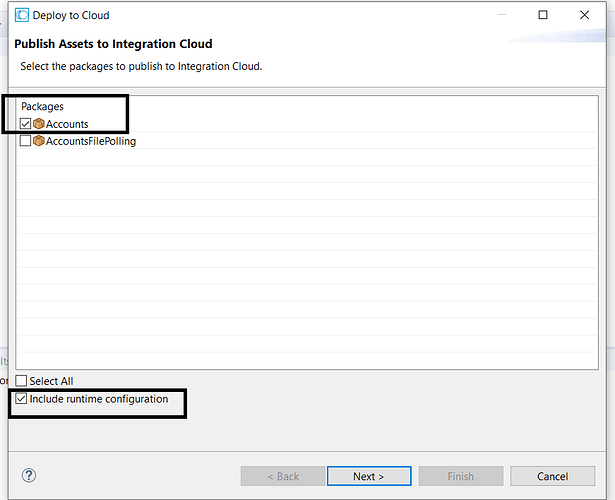This screenshot has width=615, height=500.
Task: Cancel the publish wizard
Action: click(553, 476)
